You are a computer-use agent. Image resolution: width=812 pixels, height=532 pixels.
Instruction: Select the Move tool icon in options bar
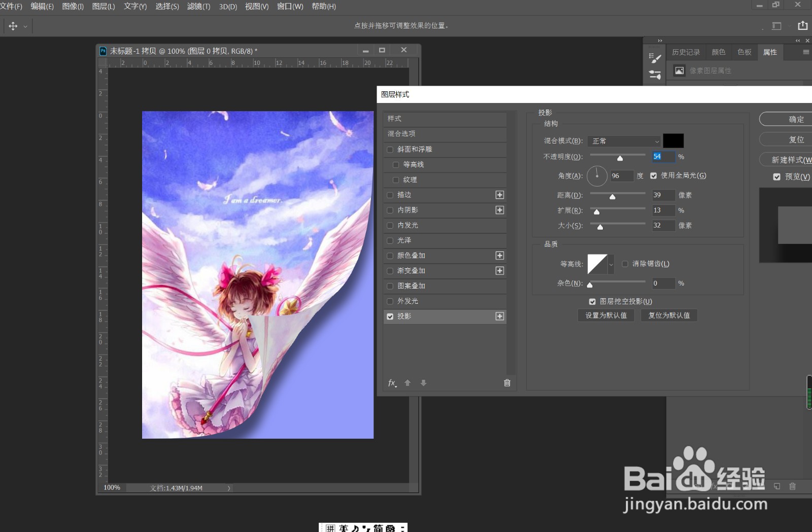coord(13,26)
